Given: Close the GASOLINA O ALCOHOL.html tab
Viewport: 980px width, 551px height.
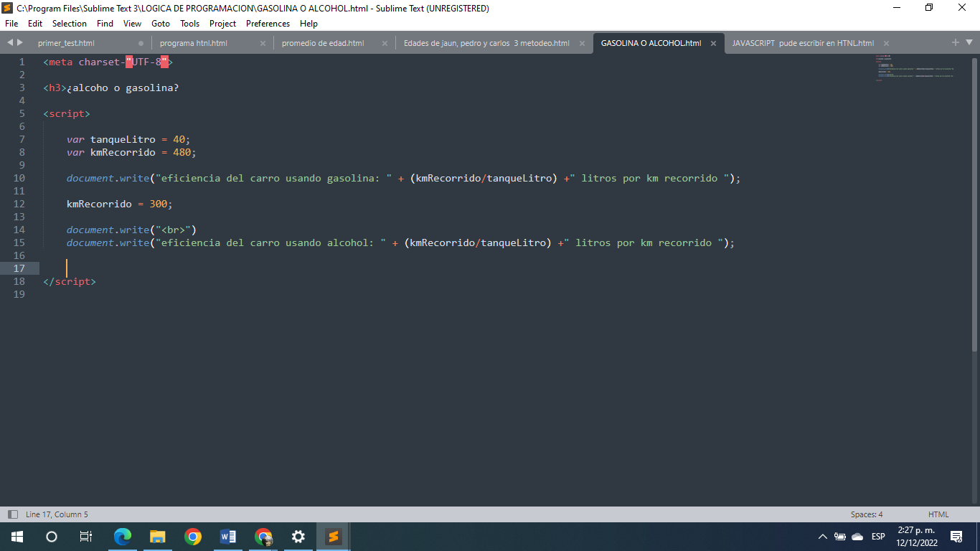Looking at the screenshot, I should 713,43.
